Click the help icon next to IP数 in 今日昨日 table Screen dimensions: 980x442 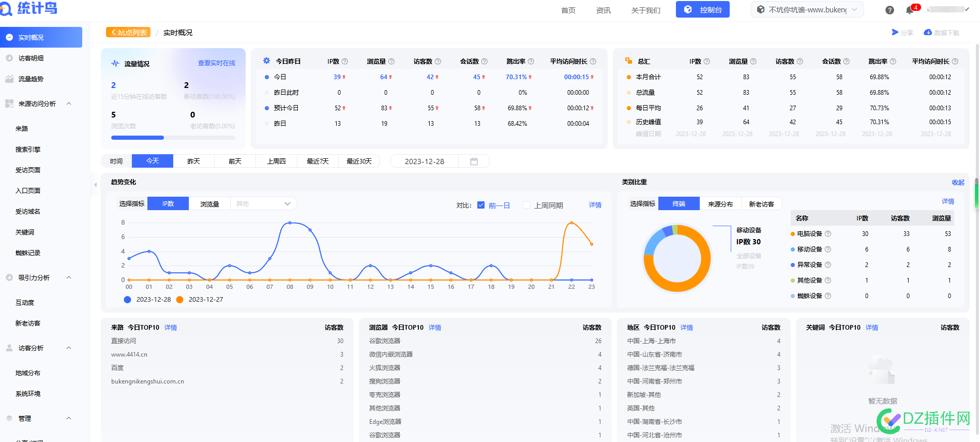tap(345, 61)
